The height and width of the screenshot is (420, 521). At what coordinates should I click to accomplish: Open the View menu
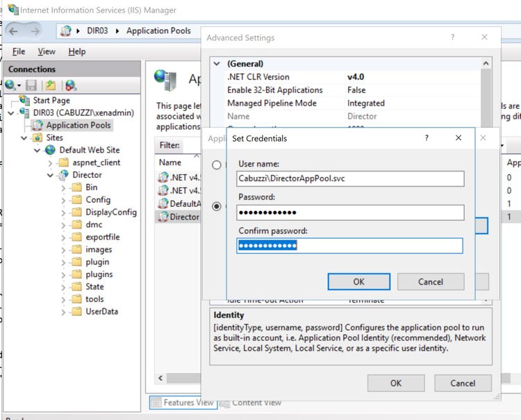tap(47, 51)
